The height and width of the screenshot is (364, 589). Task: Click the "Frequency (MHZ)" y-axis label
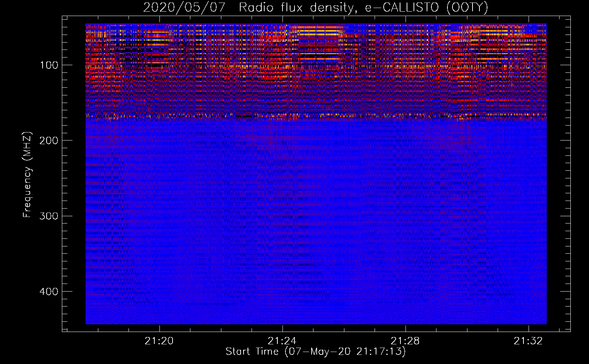[27, 174]
